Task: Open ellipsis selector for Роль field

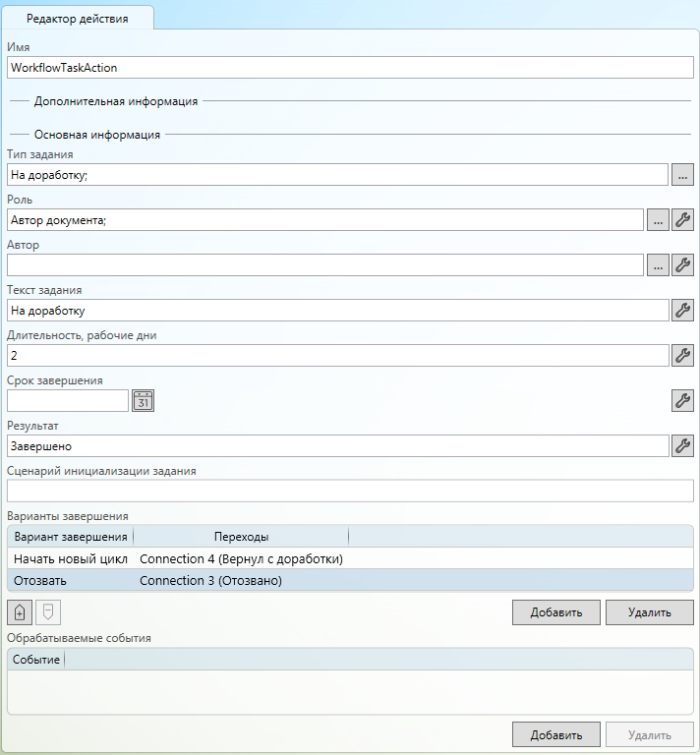Action: click(658, 219)
